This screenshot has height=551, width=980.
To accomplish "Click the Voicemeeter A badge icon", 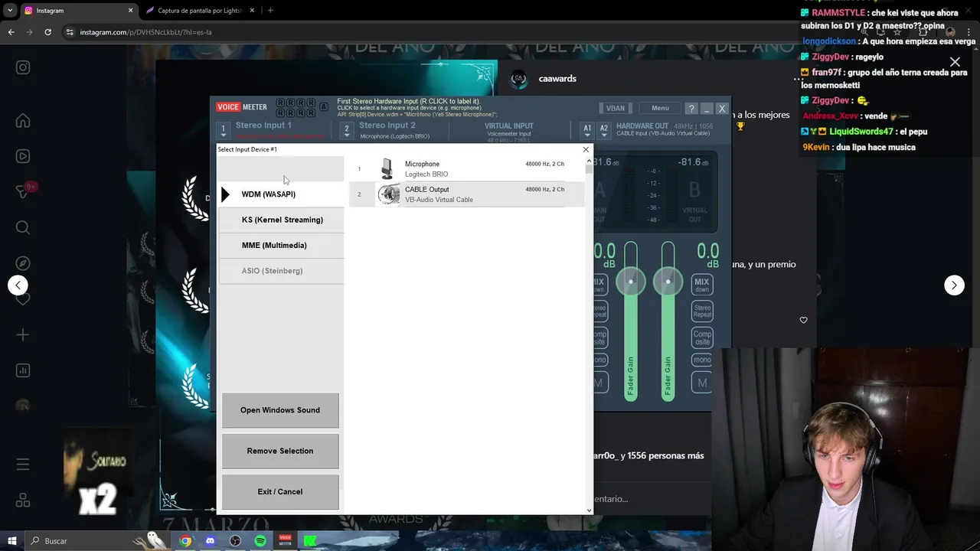I will [324, 107].
